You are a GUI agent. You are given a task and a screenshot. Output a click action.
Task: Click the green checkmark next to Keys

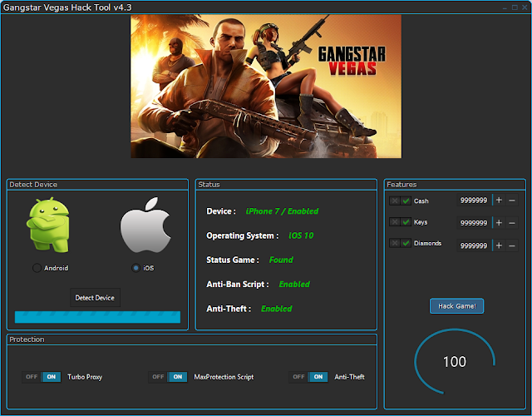pyautogui.click(x=406, y=222)
